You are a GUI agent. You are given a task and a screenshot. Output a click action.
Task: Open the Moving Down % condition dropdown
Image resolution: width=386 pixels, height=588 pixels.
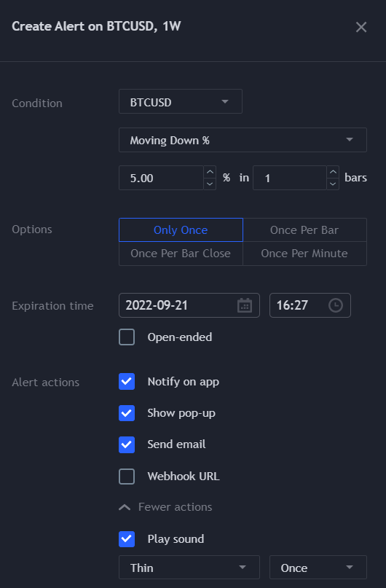(243, 140)
